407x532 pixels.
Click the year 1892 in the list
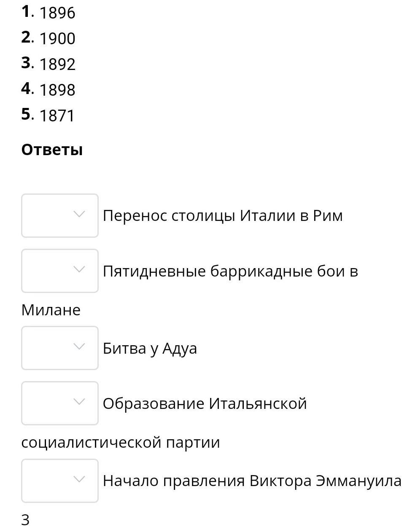(57, 64)
